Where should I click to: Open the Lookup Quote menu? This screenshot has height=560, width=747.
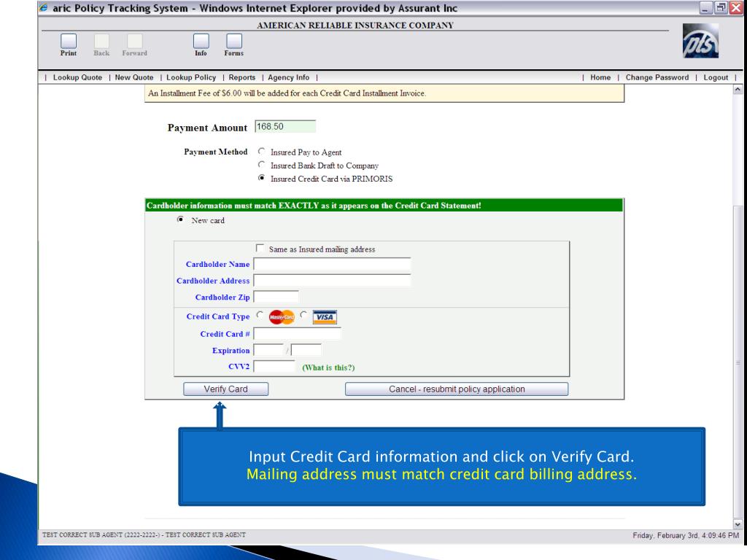pos(77,77)
